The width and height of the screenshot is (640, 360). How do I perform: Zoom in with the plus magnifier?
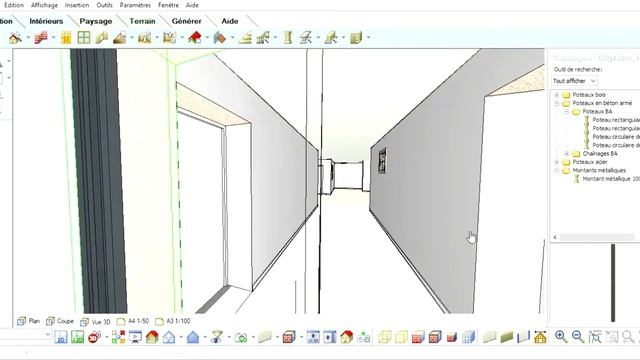(561, 337)
